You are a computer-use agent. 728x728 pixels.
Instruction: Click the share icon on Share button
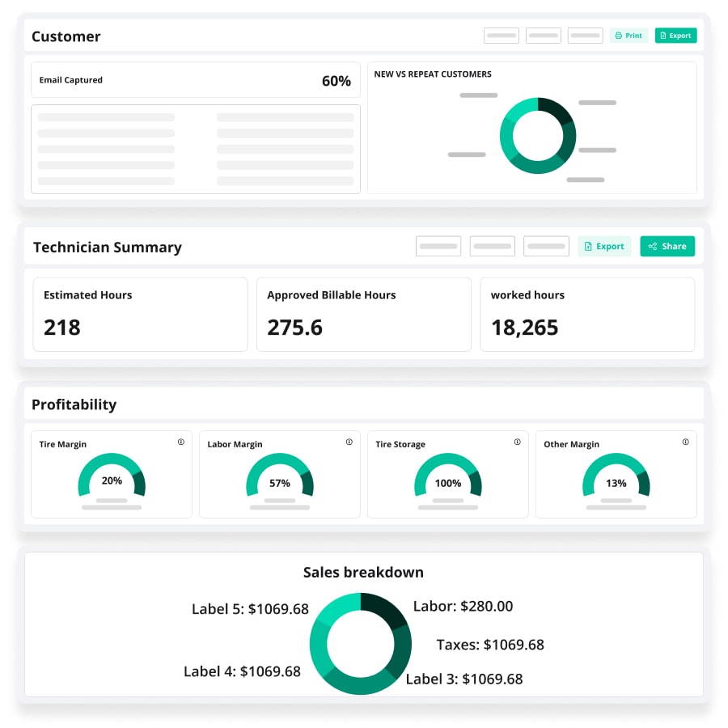tap(653, 247)
